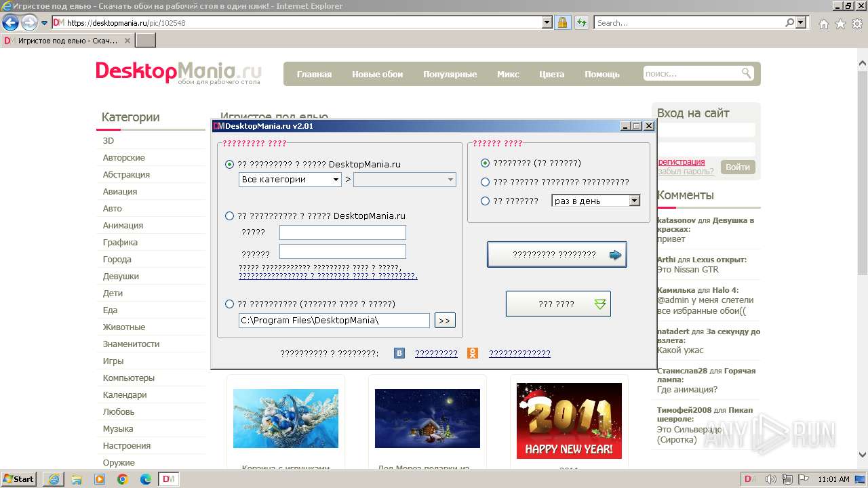Open Главная in the site menu
The height and width of the screenshot is (488, 868).
pyautogui.click(x=314, y=74)
